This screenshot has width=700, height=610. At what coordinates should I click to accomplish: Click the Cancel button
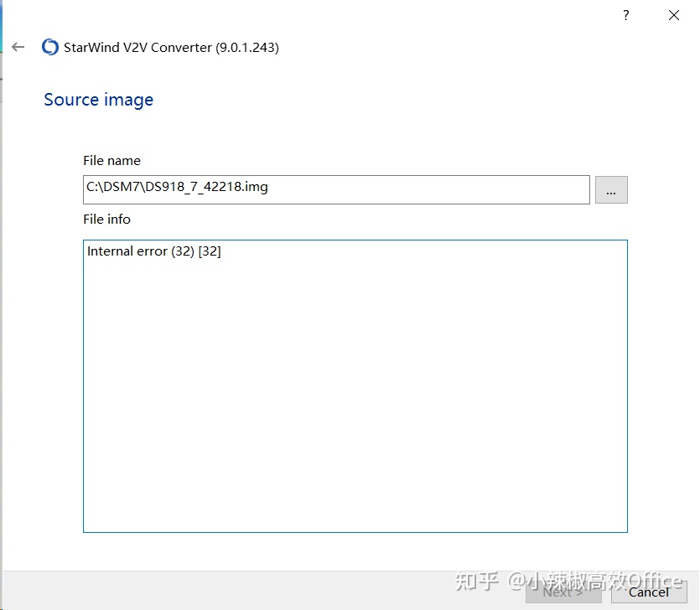[x=649, y=592]
